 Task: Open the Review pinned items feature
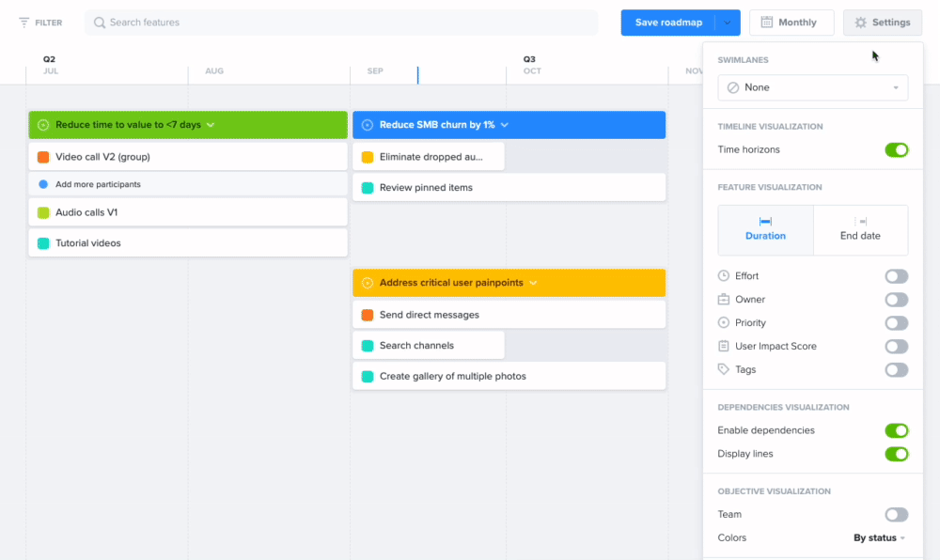pyautogui.click(x=509, y=188)
